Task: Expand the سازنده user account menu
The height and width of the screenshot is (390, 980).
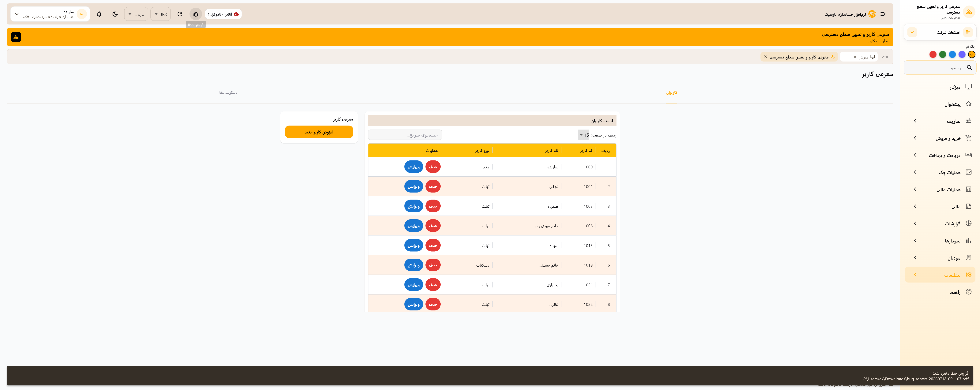Action: coord(50,14)
